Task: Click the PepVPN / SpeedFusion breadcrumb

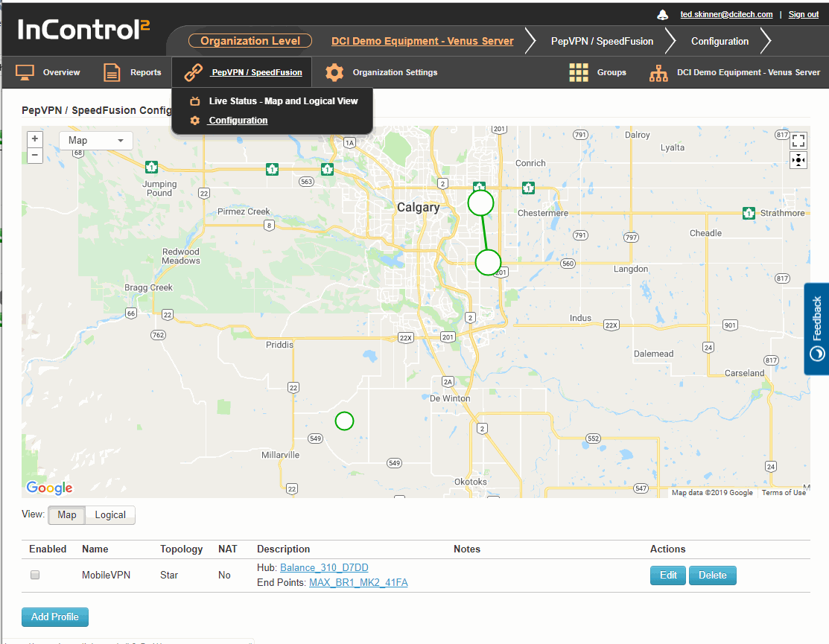Action: [602, 41]
